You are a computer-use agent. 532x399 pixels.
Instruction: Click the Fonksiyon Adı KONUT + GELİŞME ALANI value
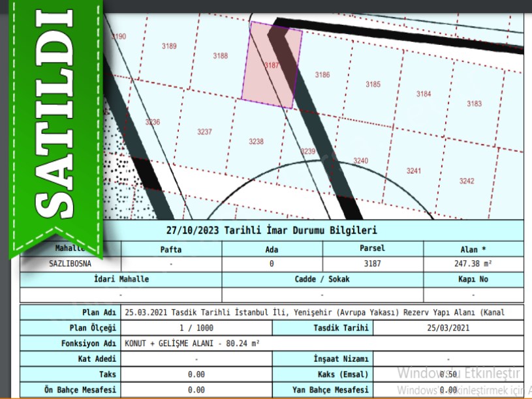[182, 344]
